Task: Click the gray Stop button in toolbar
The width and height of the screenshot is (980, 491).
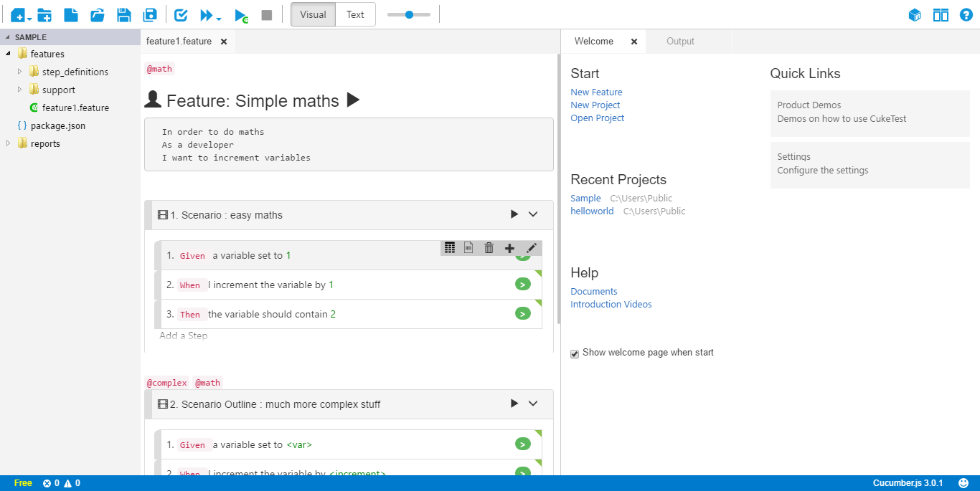Action: coord(267,15)
